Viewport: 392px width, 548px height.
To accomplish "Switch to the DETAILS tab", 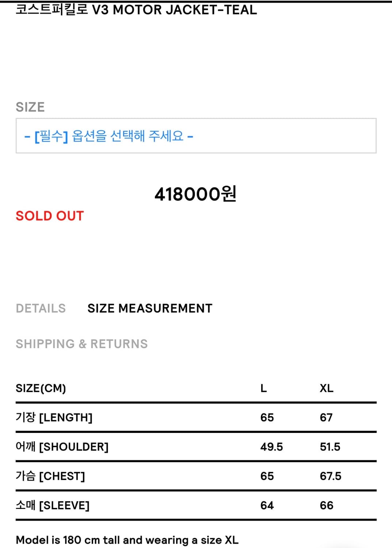I will pyautogui.click(x=41, y=308).
